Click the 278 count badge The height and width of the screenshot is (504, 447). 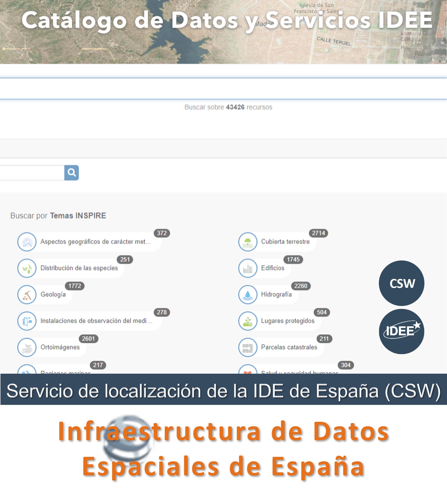point(162,312)
